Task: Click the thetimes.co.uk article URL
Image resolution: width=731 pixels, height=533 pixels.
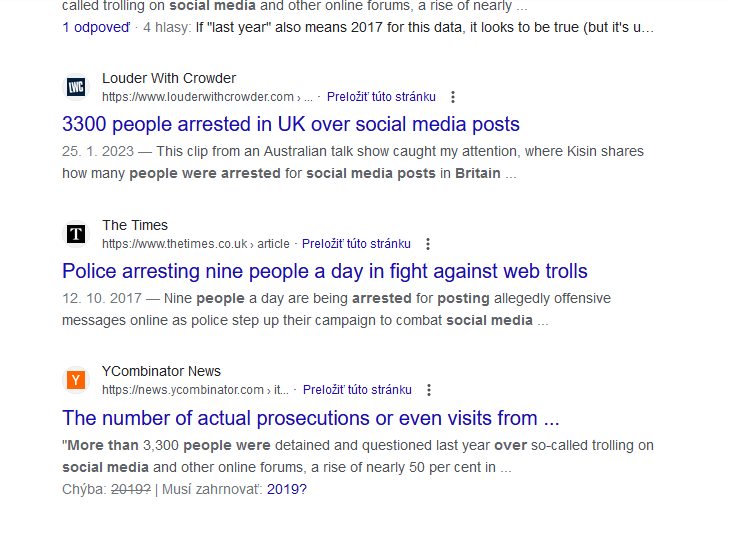Action: coord(196,244)
